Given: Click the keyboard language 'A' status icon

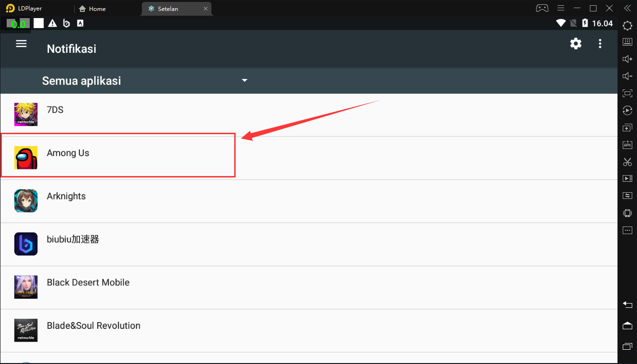Looking at the screenshot, I should pos(80,23).
